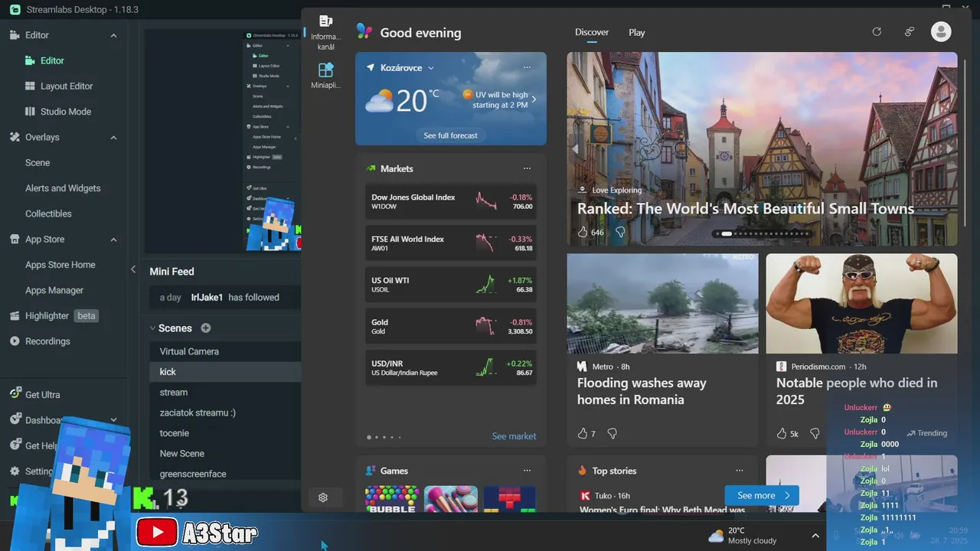Open Apps Manager
The height and width of the screenshot is (551, 980).
54,290
